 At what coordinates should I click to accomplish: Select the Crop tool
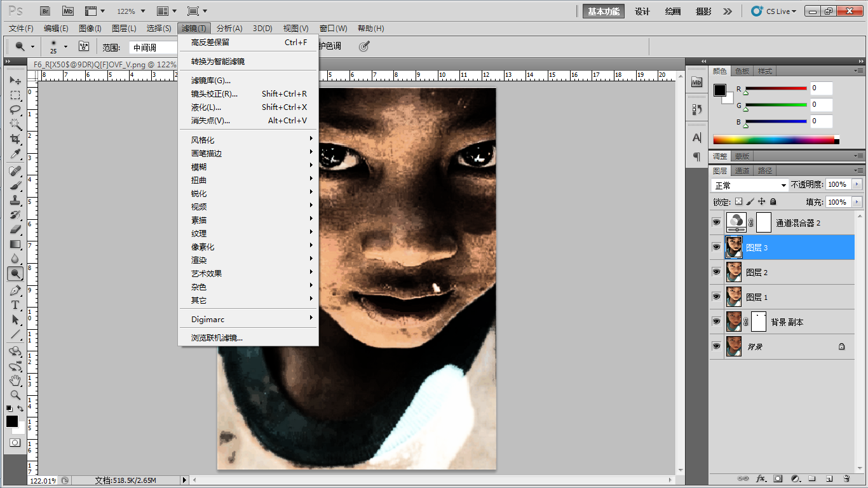(15, 139)
